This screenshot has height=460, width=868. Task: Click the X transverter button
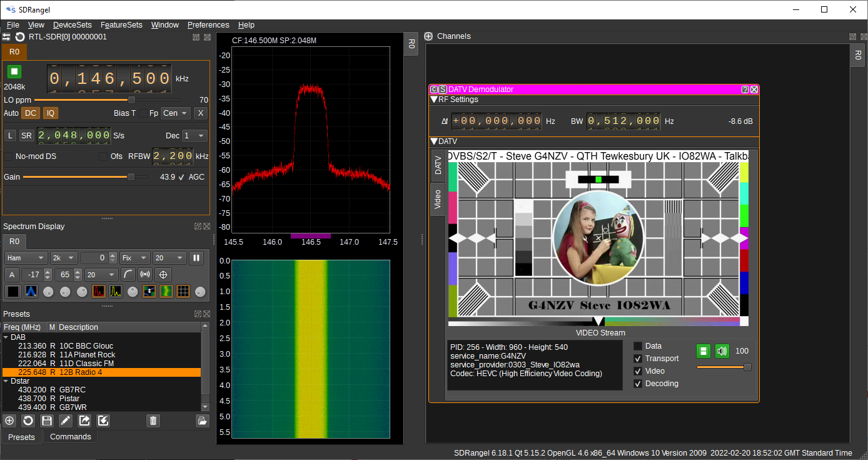click(200, 113)
